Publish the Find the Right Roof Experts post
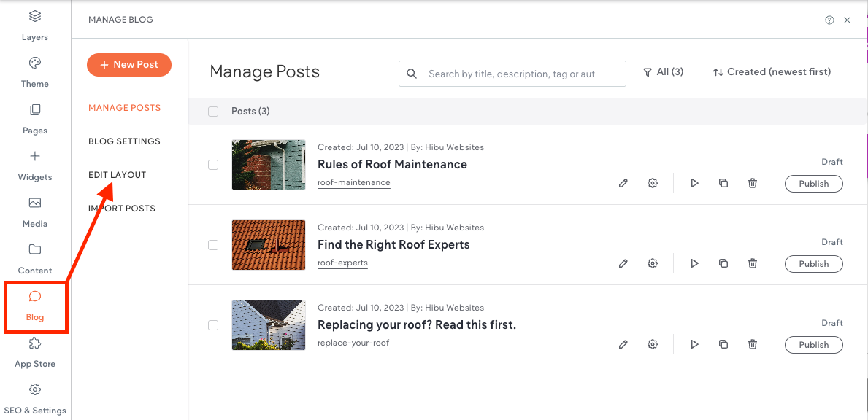This screenshot has height=420, width=868. coord(814,264)
